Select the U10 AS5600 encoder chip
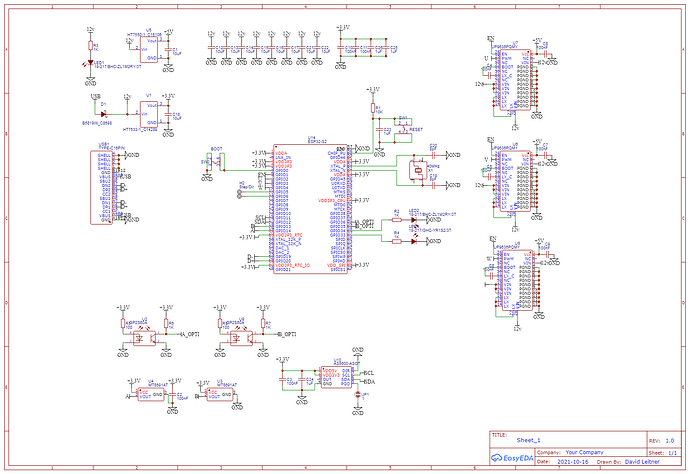Screen dimensions: 690x474 [x=337, y=378]
